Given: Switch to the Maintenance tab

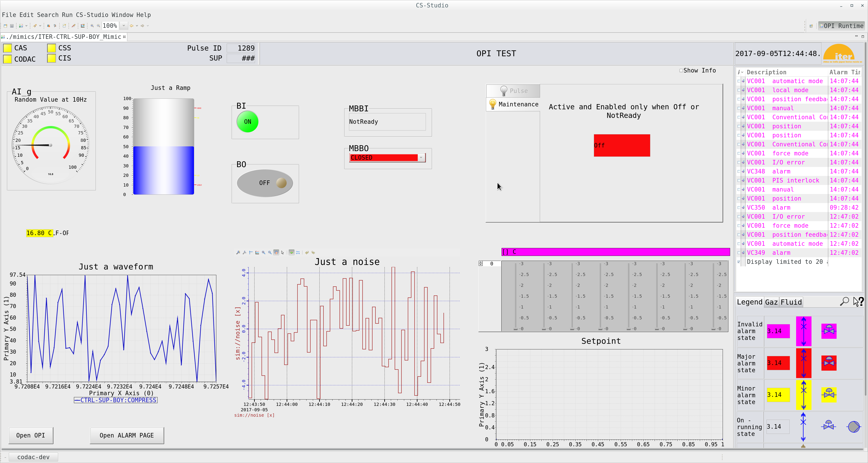Looking at the screenshot, I should click(x=513, y=104).
